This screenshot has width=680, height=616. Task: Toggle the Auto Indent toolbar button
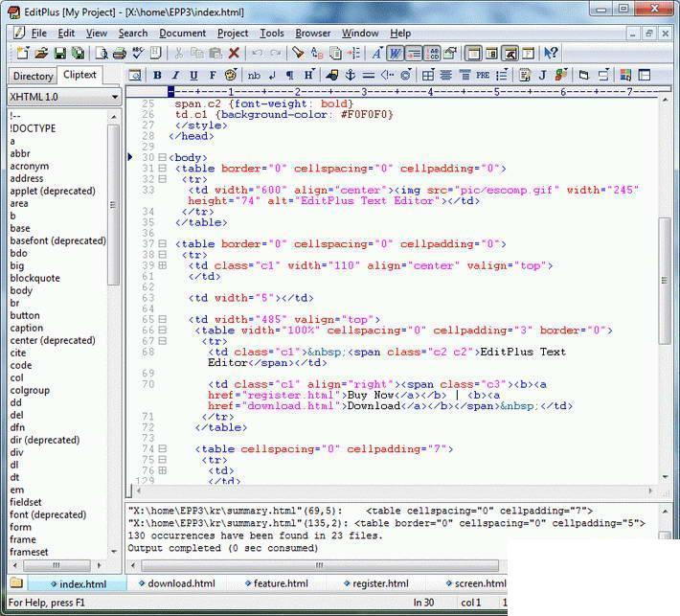pyautogui.click(x=414, y=53)
